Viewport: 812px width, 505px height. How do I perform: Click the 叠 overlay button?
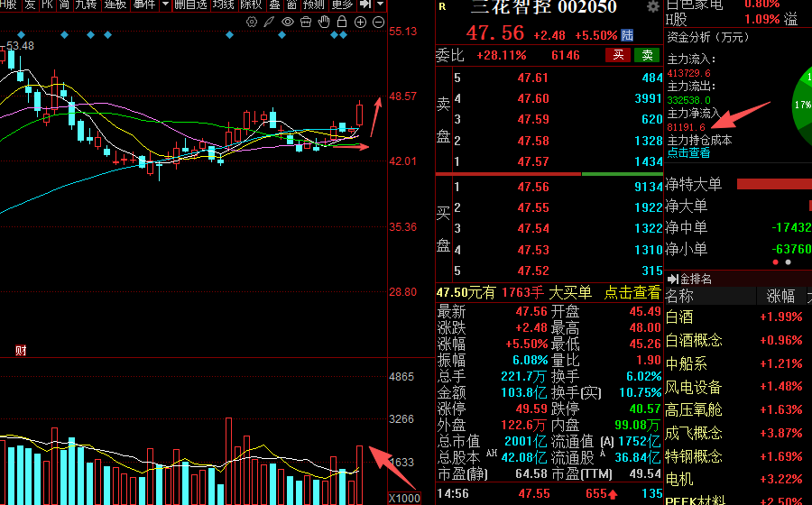274,5
